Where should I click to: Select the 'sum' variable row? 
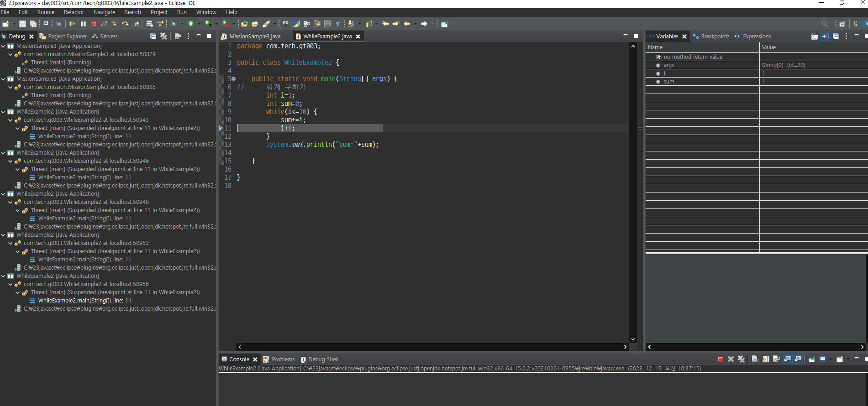[757, 82]
